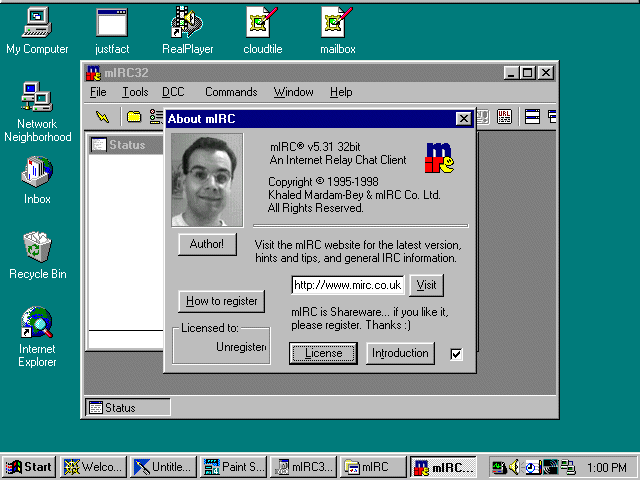
Task: Open the File menu
Action: point(98,92)
